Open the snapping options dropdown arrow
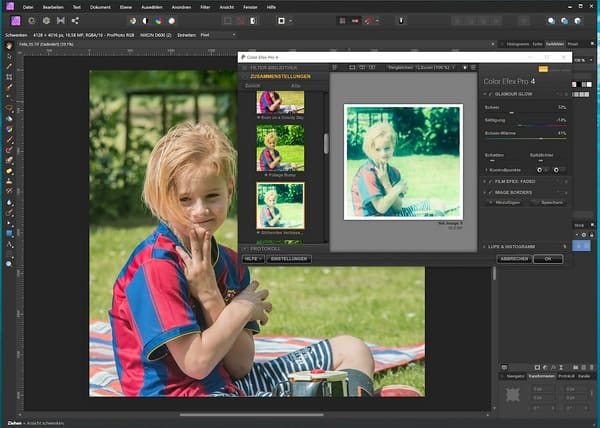This screenshot has width=600, height=428. (x=377, y=21)
